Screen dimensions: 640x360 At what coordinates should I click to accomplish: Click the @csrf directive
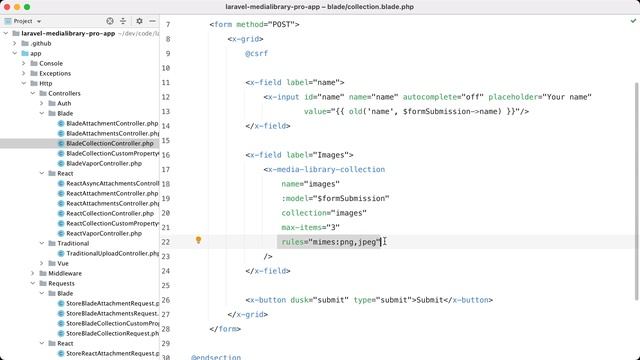point(256,53)
